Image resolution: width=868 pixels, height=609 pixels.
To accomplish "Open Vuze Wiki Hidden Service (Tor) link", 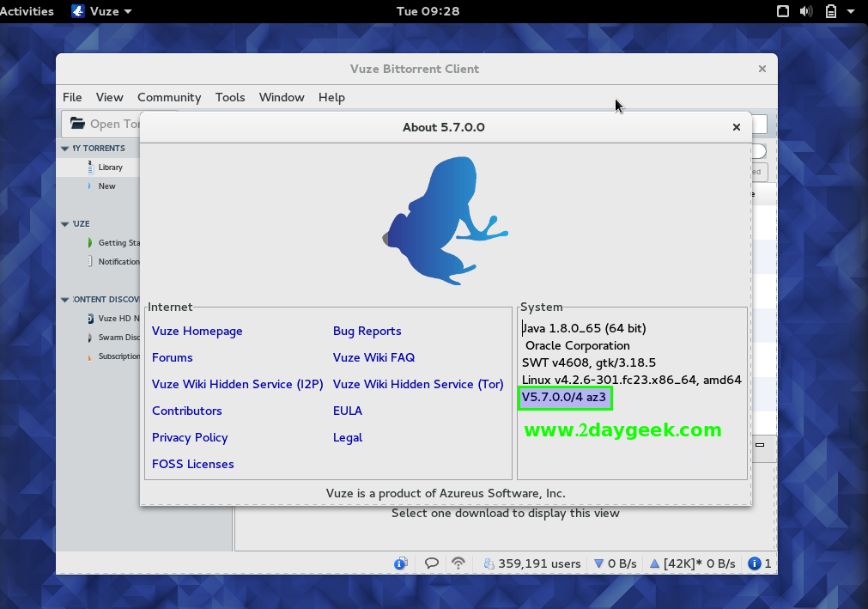I will point(418,384).
